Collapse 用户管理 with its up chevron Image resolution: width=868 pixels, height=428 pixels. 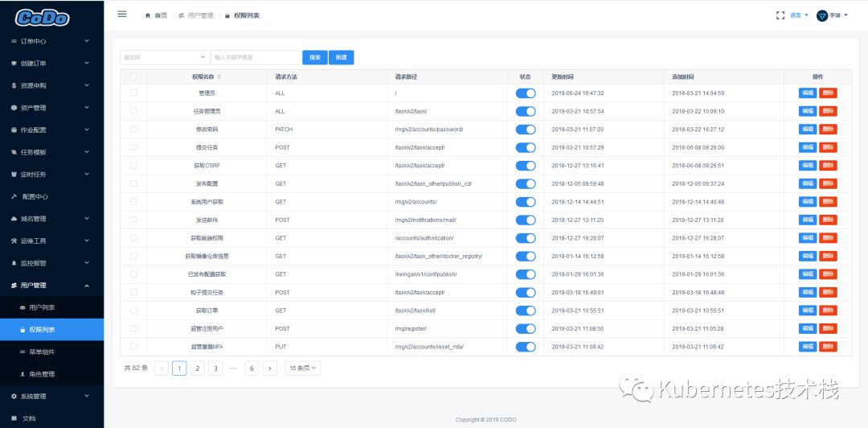point(87,285)
